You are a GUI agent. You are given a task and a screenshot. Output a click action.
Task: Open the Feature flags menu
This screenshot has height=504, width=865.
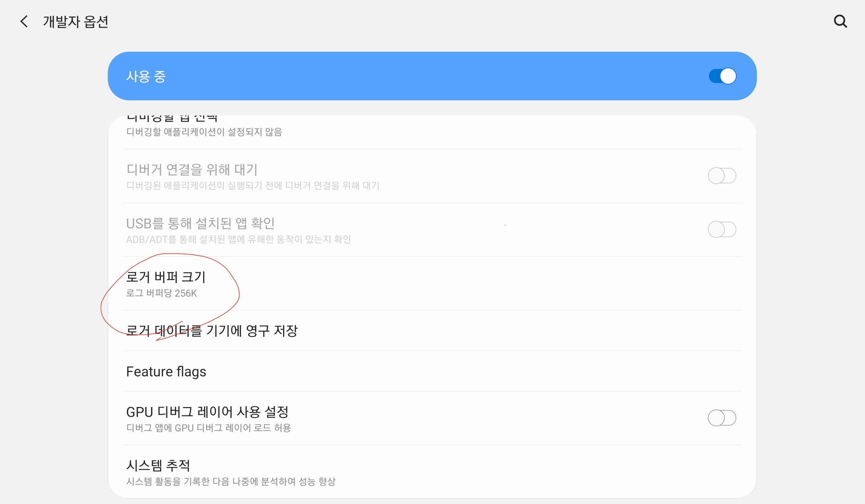point(166,372)
